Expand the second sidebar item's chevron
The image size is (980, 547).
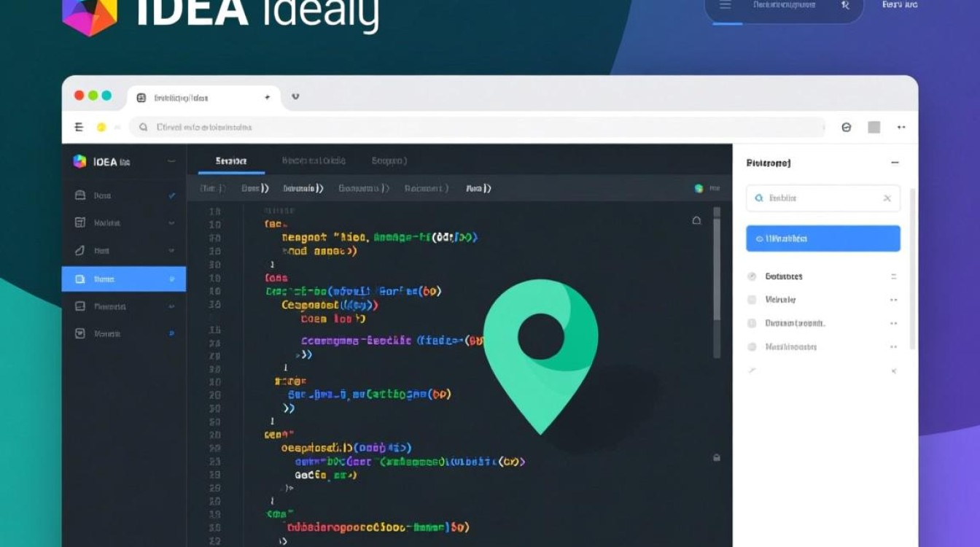point(171,223)
